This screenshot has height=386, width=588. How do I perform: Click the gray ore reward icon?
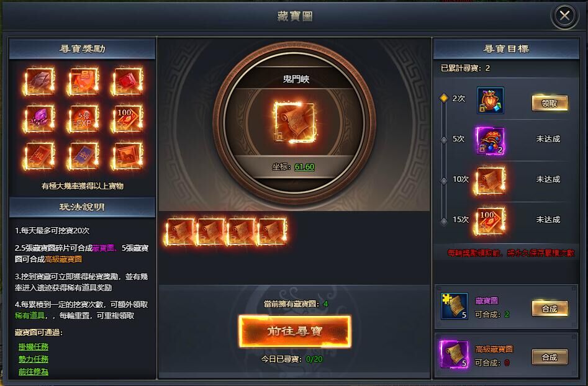(39, 81)
